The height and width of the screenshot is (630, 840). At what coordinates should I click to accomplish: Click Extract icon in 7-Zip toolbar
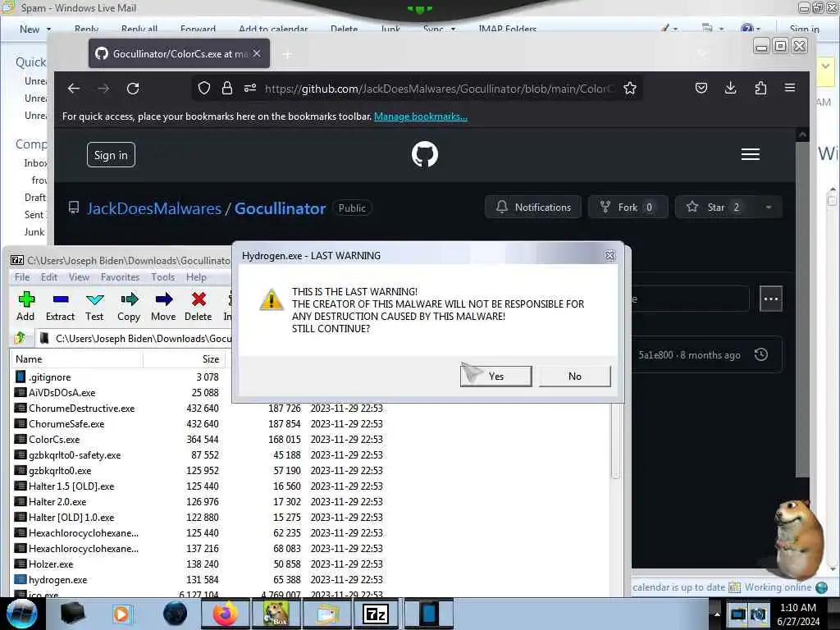[x=60, y=306]
